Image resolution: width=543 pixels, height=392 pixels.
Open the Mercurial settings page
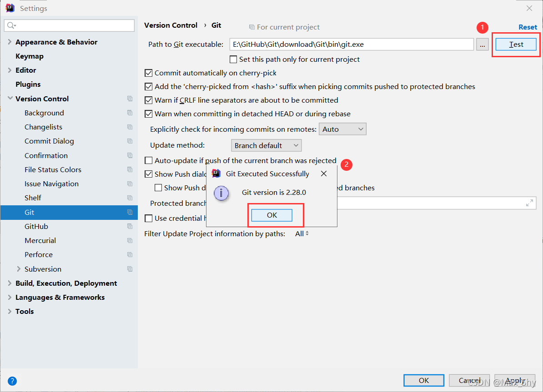40,240
